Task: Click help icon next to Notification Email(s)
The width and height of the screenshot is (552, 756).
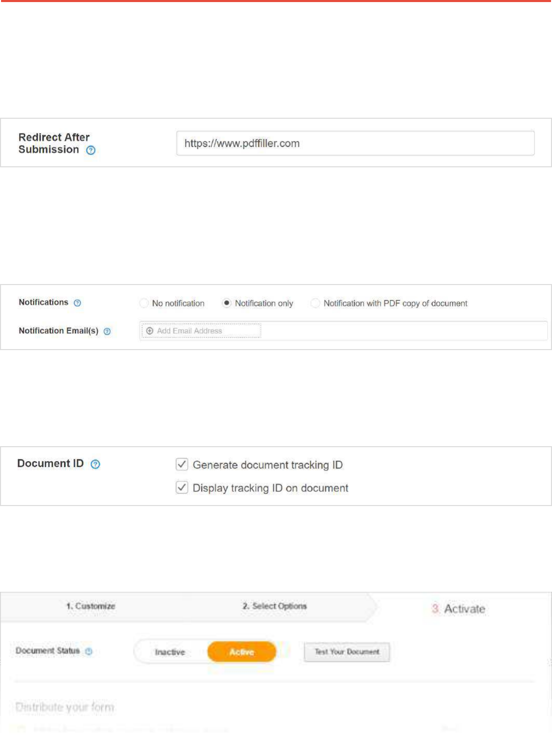Action: pos(107,332)
